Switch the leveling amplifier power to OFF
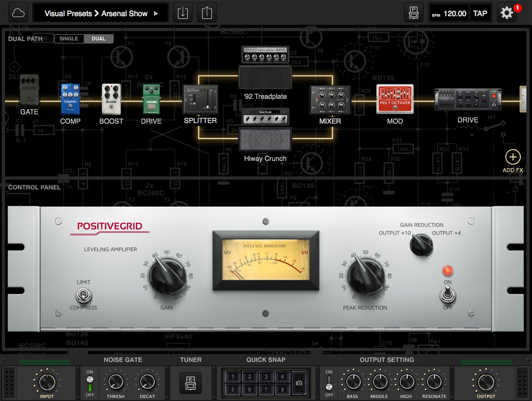Image resolution: width=532 pixels, height=401 pixels. pyautogui.click(x=448, y=295)
